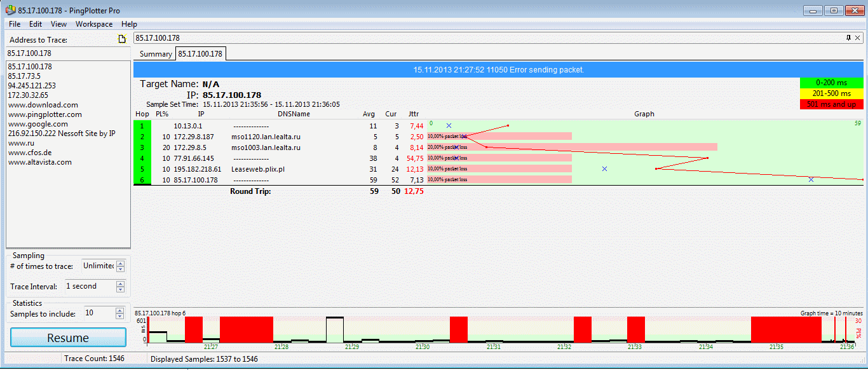Click the Jttr column header
The height and width of the screenshot is (370, 868).
point(414,114)
